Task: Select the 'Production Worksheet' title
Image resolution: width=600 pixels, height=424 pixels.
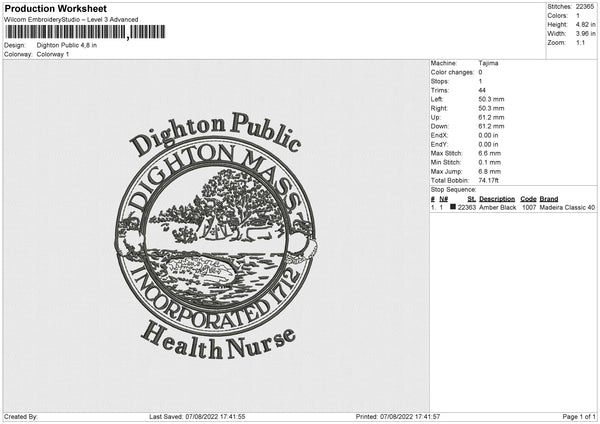Action: click(x=56, y=8)
